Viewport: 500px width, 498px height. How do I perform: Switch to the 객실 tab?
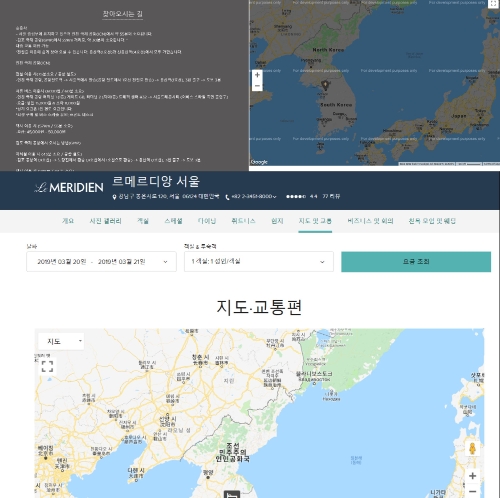click(x=143, y=221)
